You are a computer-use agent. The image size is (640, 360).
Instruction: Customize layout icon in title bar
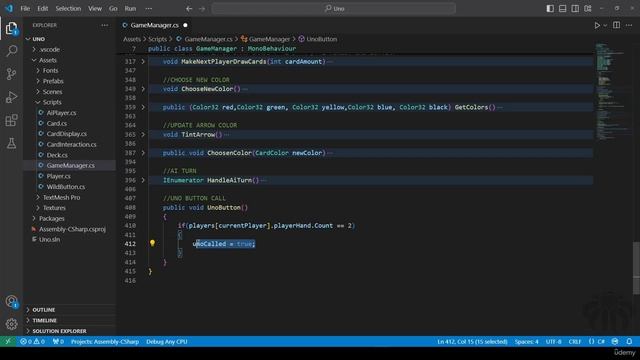tap(588, 9)
